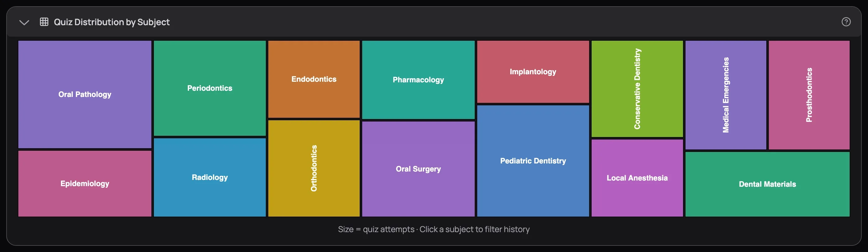Click the caption text below the treemap
The width and height of the screenshot is (868, 252).
(x=434, y=229)
